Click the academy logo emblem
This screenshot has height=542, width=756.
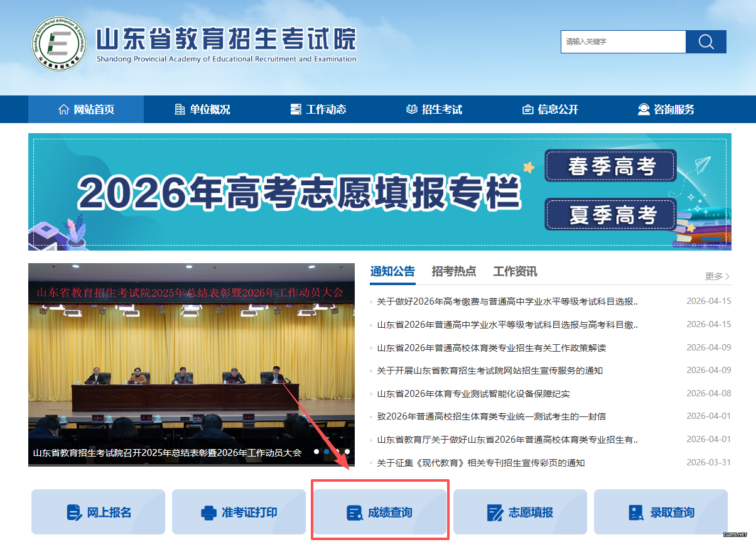59,44
